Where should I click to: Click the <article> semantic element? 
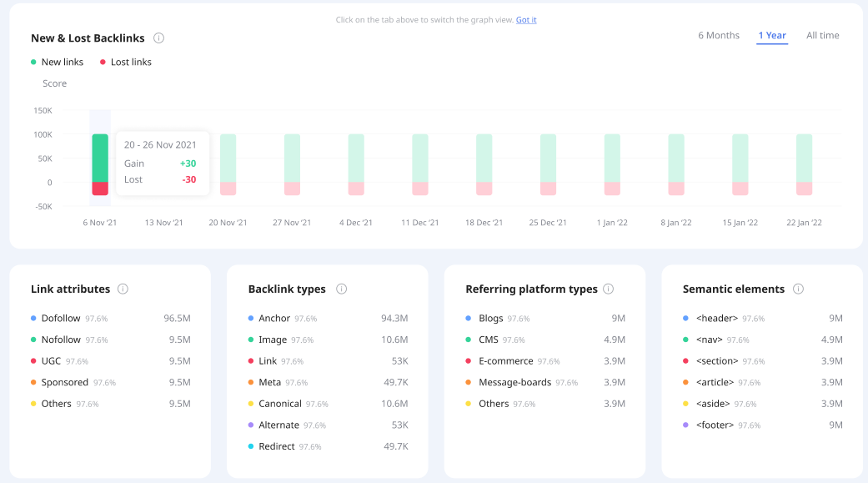click(x=763, y=382)
